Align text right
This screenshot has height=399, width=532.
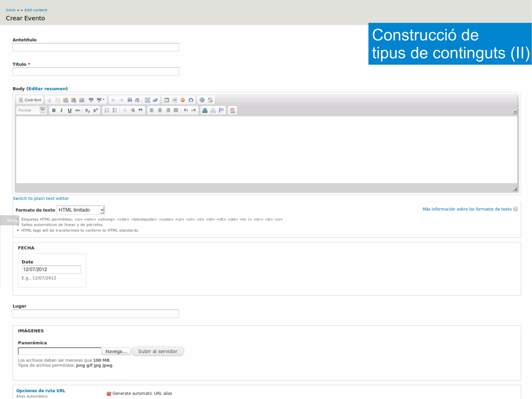click(x=168, y=110)
